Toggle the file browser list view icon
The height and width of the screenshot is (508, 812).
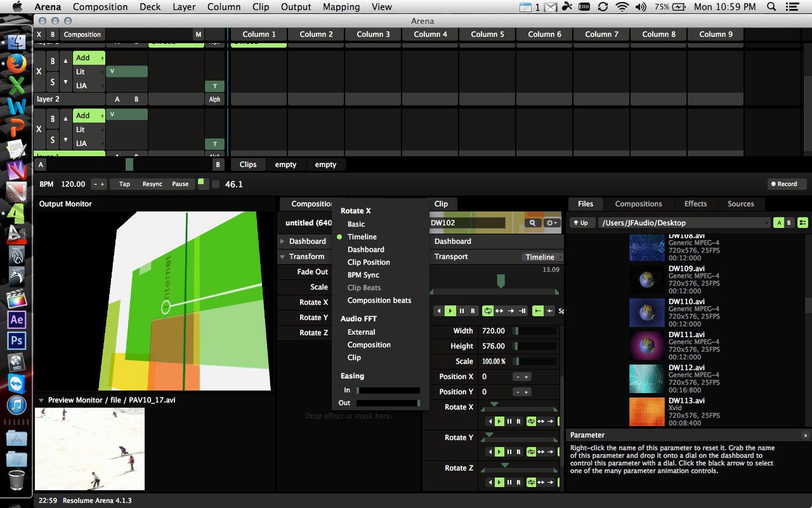click(x=803, y=223)
